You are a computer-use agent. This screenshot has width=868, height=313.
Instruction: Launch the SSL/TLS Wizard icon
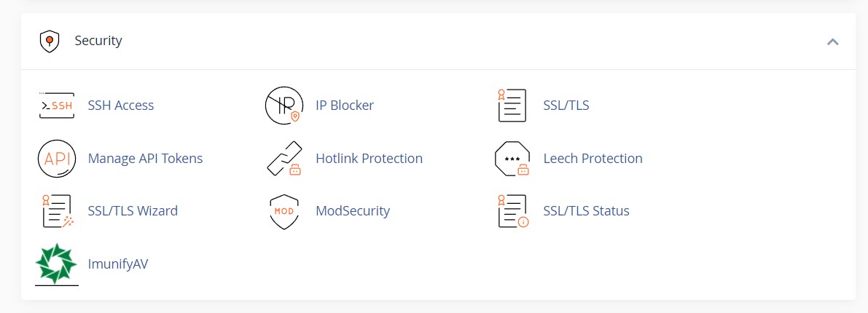pyautogui.click(x=56, y=211)
